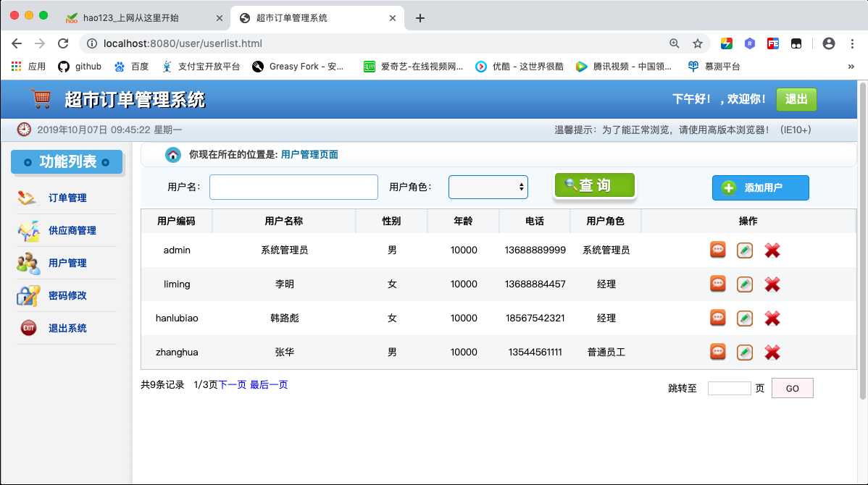Click the 订单管理 sidebar icon
The width and height of the screenshot is (868, 485).
[27, 198]
